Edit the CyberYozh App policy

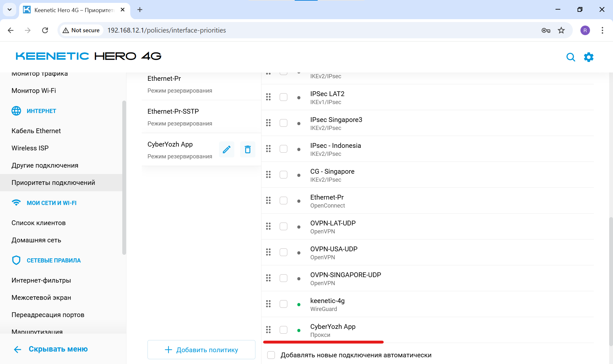(226, 149)
